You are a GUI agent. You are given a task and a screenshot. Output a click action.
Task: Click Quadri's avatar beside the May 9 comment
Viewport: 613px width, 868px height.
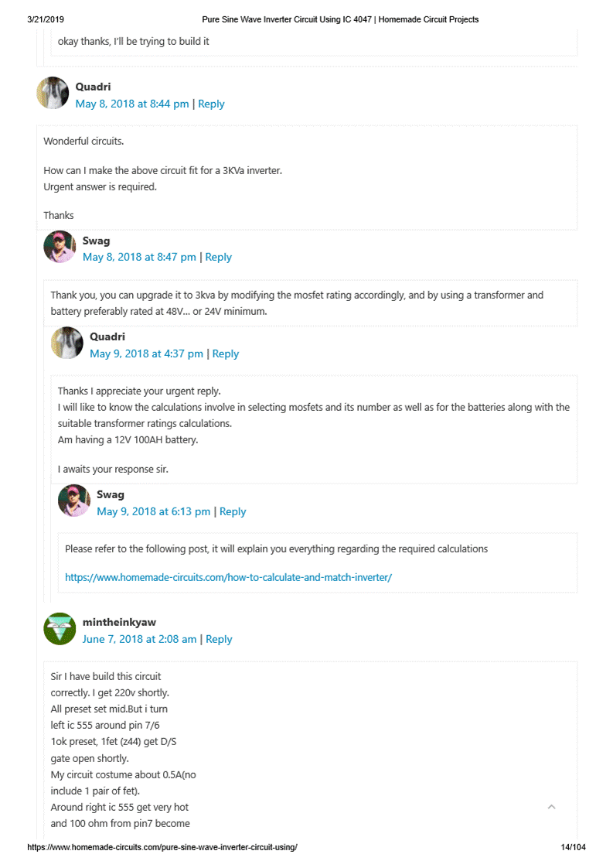point(67,343)
